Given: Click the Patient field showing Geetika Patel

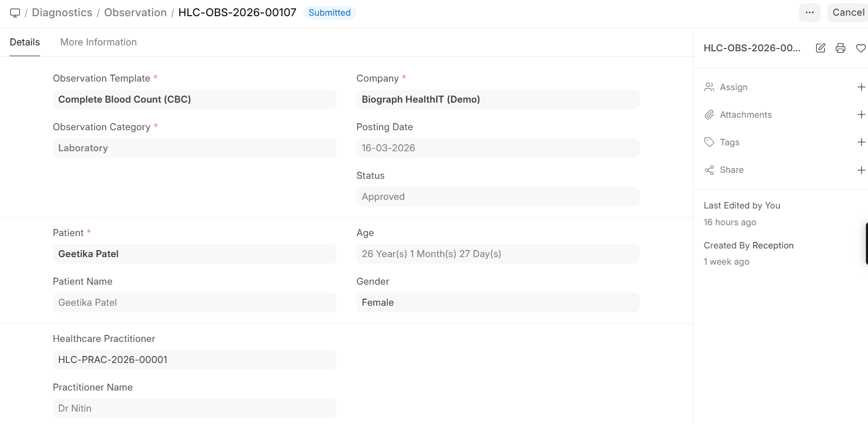Looking at the screenshot, I should point(194,254).
